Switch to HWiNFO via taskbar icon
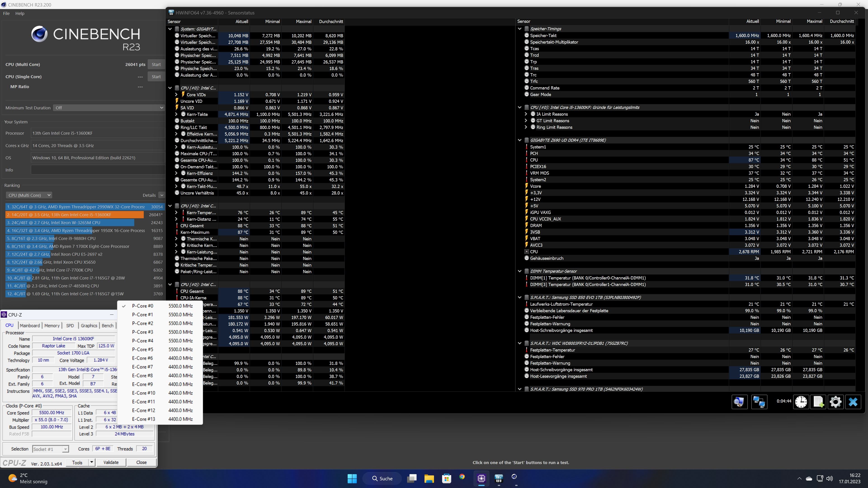This screenshot has height=488, width=868. [x=499, y=478]
